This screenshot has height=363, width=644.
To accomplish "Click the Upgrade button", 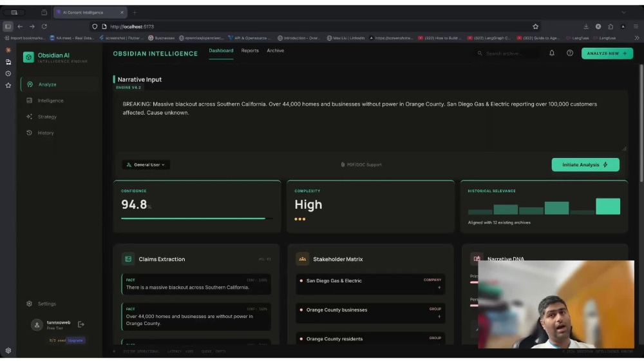I will [75, 340].
